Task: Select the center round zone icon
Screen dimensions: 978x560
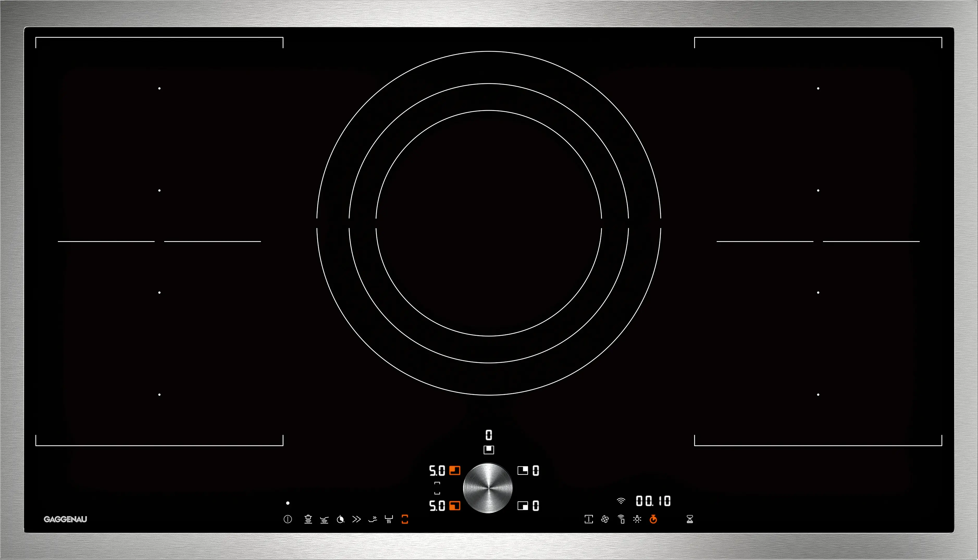Action: coord(489,450)
